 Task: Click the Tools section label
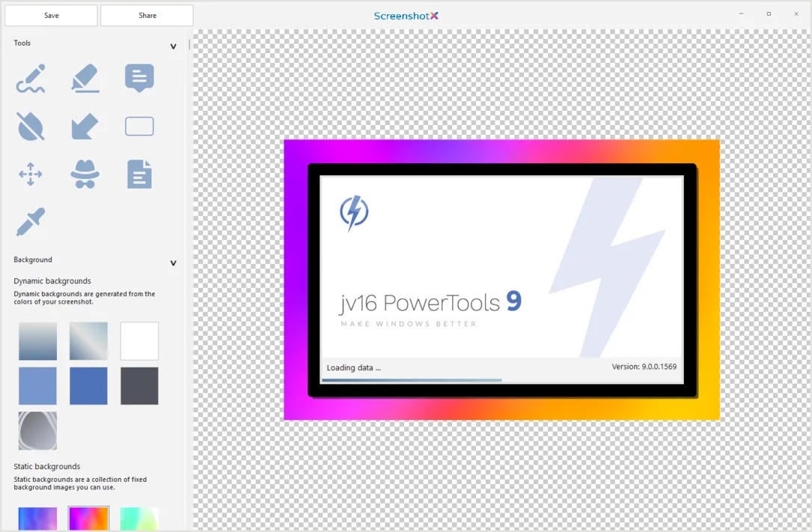(22, 43)
